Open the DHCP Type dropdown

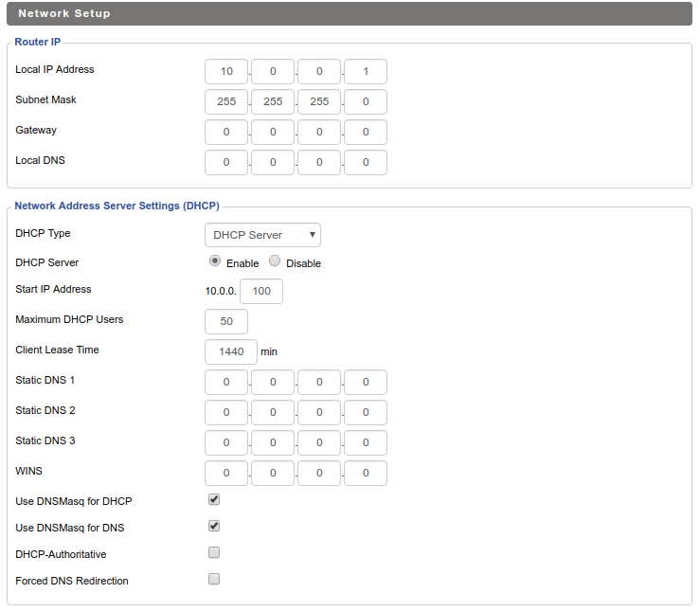pyautogui.click(x=262, y=235)
